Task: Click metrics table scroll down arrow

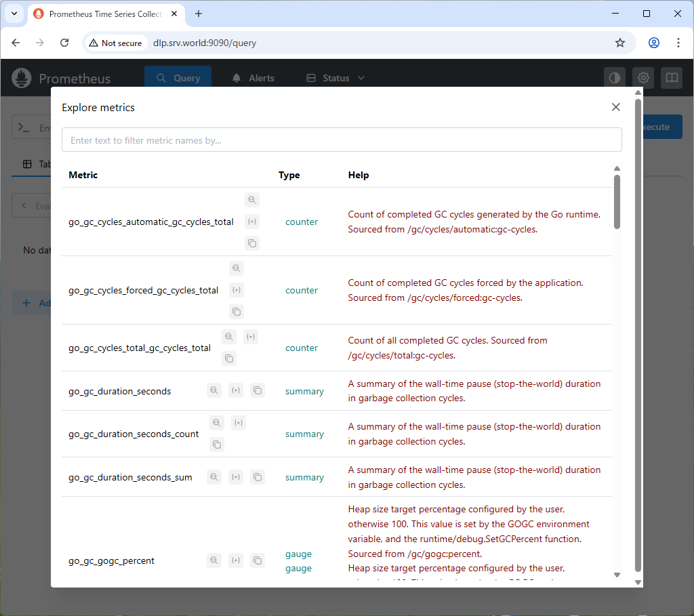Action: tap(617, 575)
